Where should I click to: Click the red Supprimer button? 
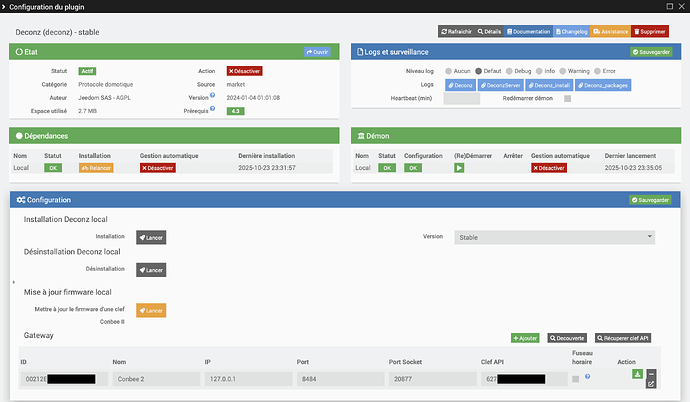pos(650,32)
